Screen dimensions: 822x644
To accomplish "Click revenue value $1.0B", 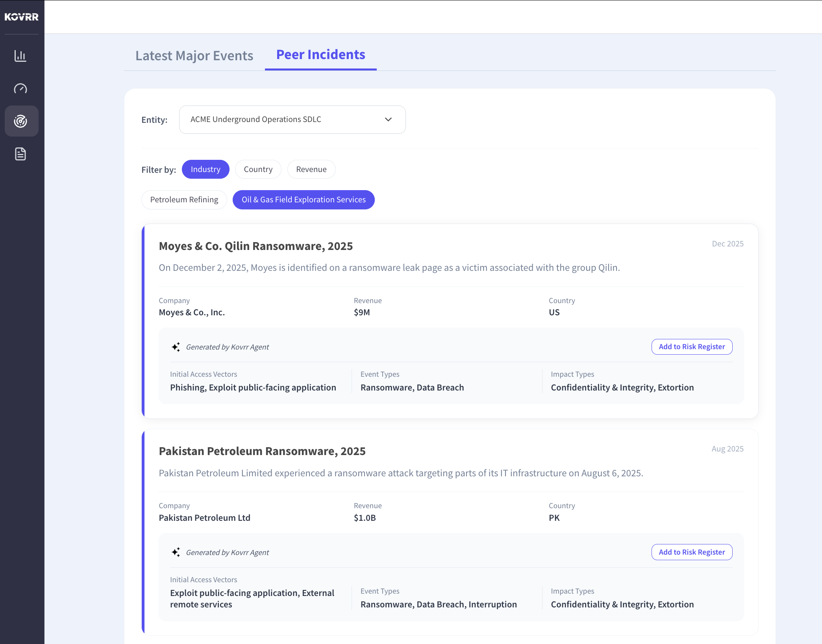I will coord(365,518).
